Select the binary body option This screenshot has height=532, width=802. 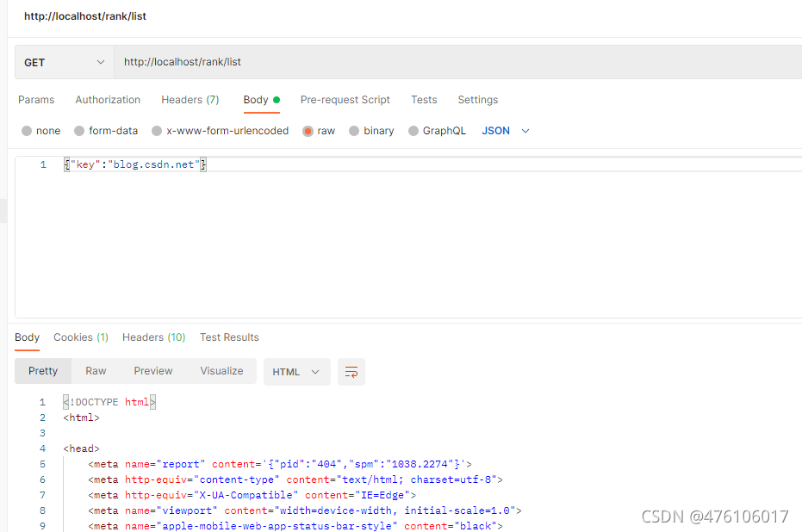click(x=354, y=131)
